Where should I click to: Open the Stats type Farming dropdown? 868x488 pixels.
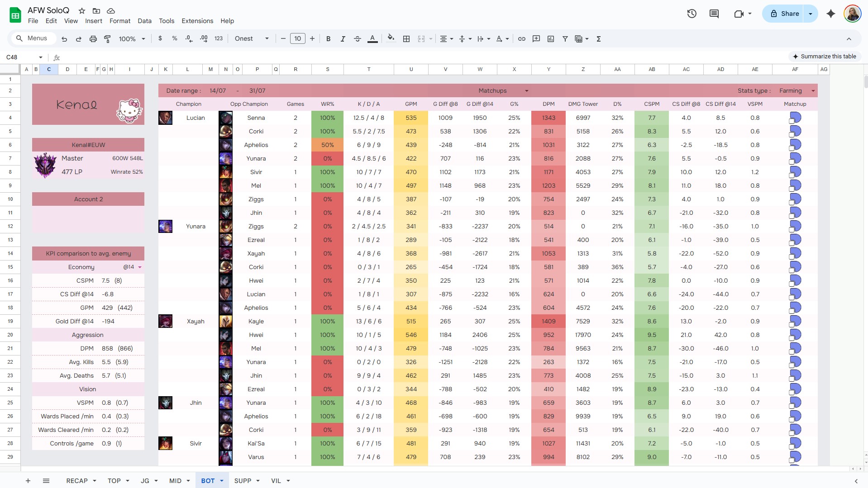[x=813, y=91]
